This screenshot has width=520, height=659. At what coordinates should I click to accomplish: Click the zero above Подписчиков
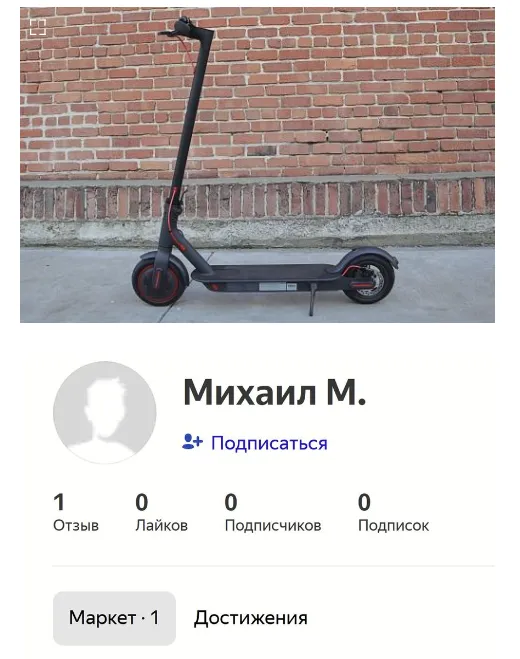tap(231, 502)
